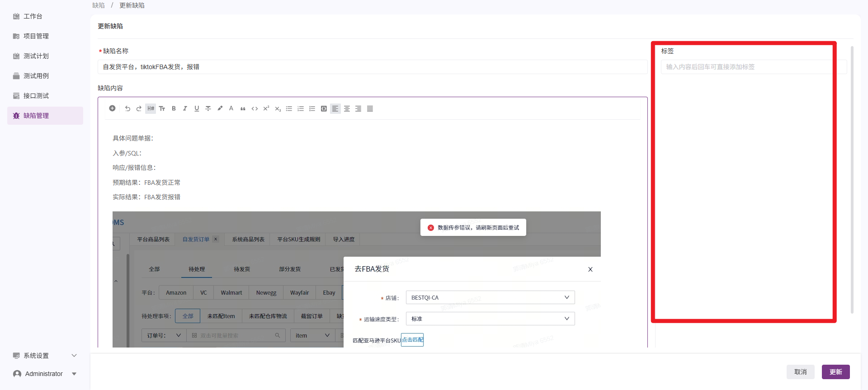The height and width of the screenshot is (390, 868).
Task: Click the 取消 button
Action: coord(800,372)
